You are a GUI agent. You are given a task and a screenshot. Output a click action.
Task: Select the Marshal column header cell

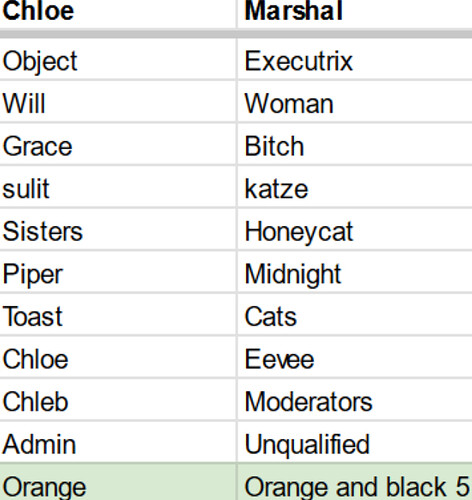point(355,14)
